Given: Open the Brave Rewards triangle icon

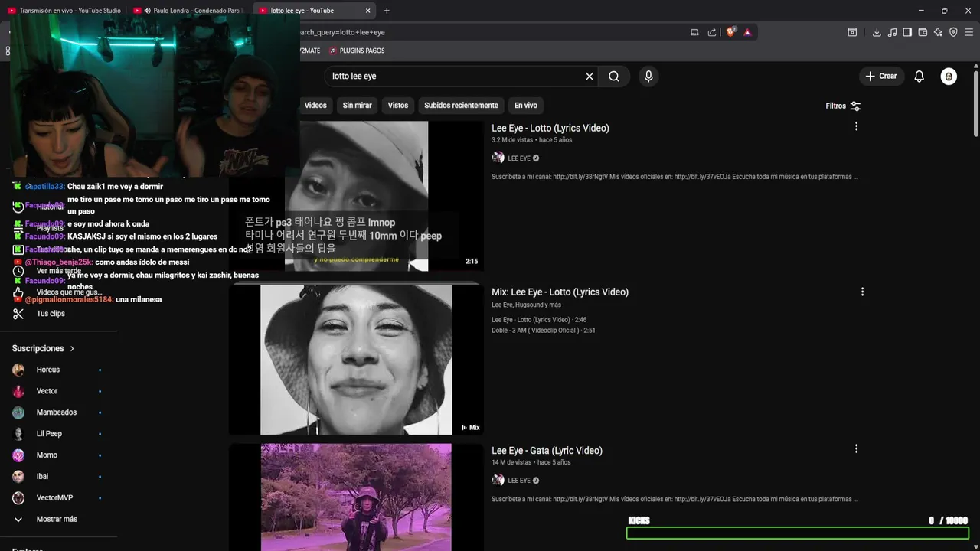Looking at the screenshot, I should click(747, 32).
